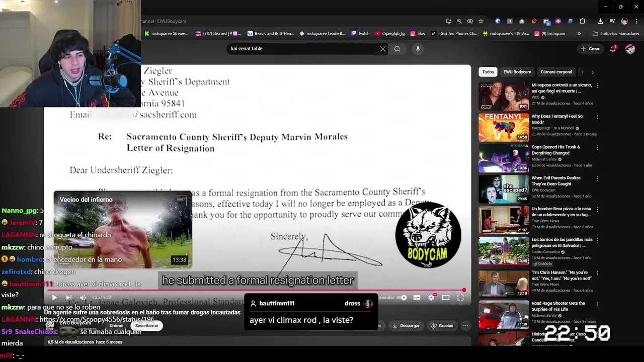The height and width of the screenshot is (362, 644).
Task: Click the Descargar button
Action: [406, 326]
